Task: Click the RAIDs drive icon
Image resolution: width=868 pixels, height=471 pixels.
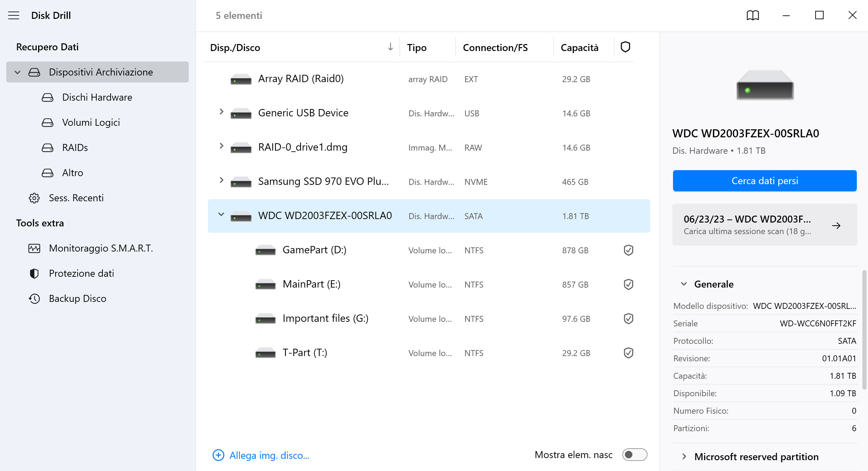Action: click(48, 147)
